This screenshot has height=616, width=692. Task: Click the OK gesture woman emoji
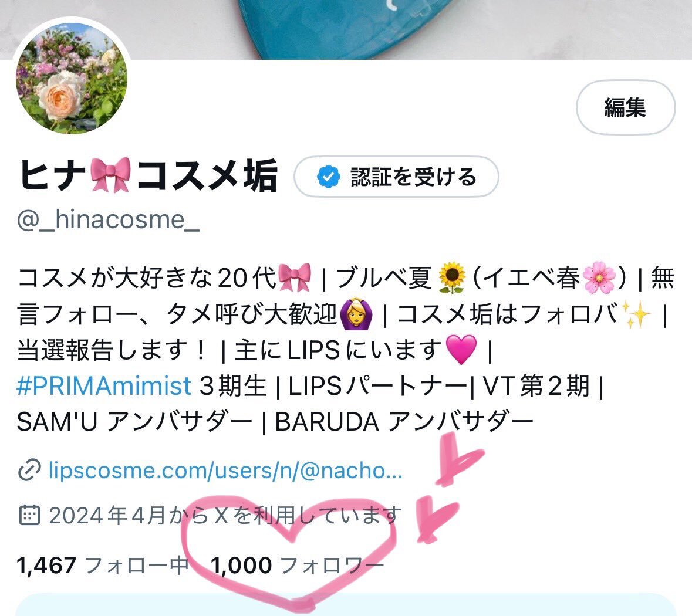click(x=356, y=314)
